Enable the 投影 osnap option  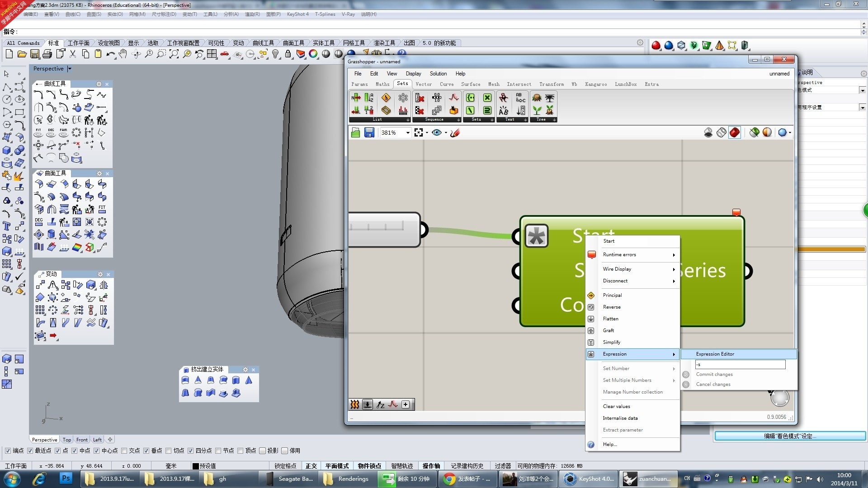(x=262, y=451)
